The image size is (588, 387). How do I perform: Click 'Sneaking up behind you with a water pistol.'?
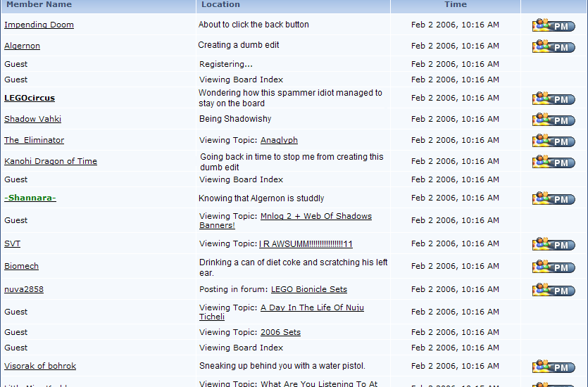pos(282,366)
